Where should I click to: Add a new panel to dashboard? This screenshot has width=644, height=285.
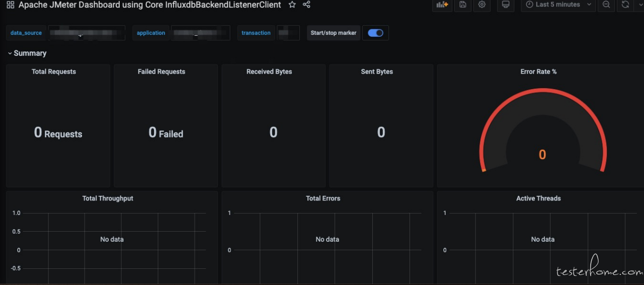point(442,5)
